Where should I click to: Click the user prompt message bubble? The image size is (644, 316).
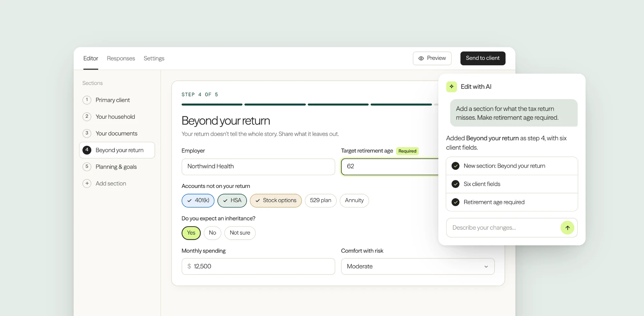[x=514, y=113]
